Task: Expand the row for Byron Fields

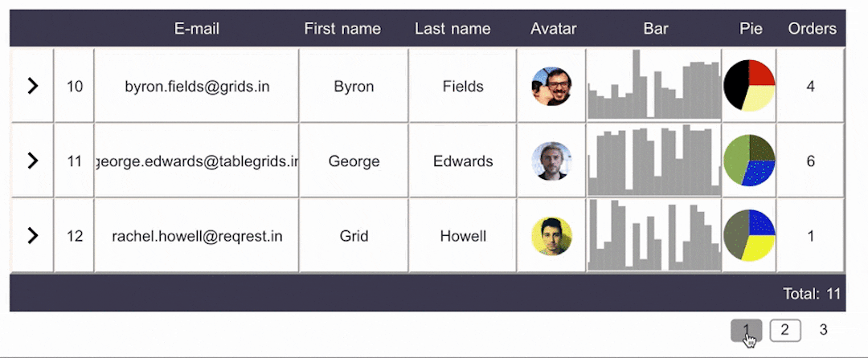Action: [x=32, y=86]
